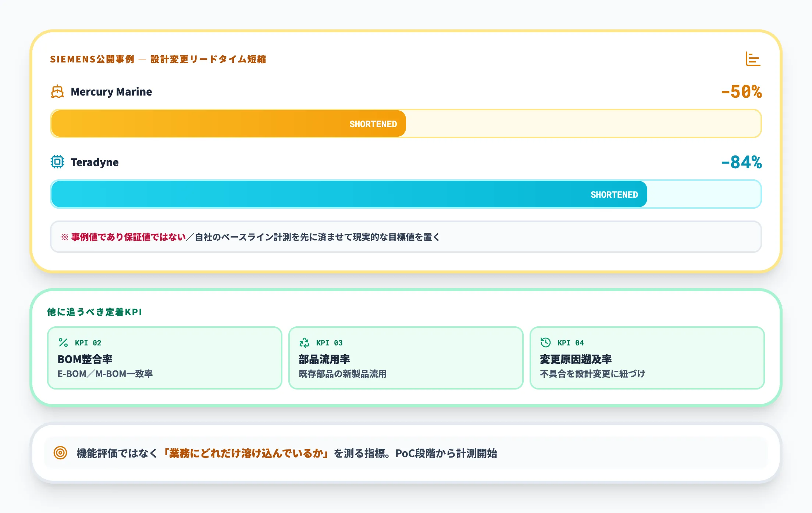Click the -50% value
This screenshot has height=513, width=812.
coord(741,92)
